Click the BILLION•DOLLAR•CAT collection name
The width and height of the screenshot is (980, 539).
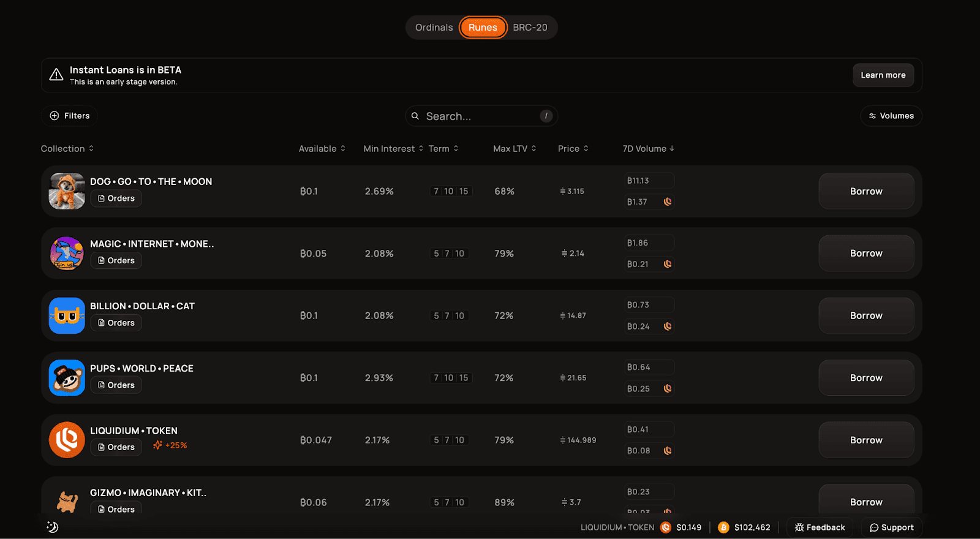point(142,306)
